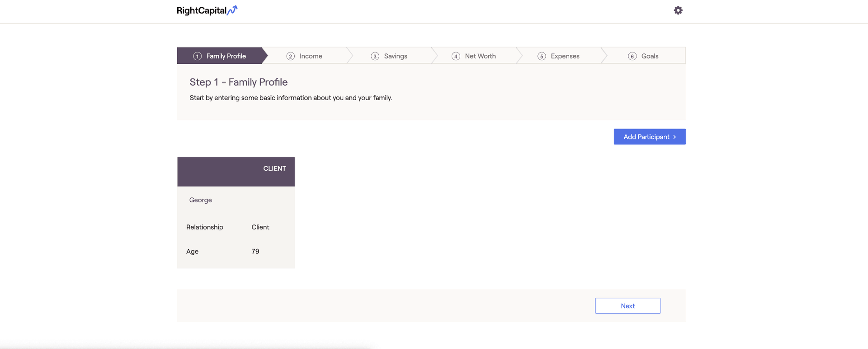Viewport: 868px width, 349px height.
Task: Click the circled number 4 step icon
Action: point(456,56)
